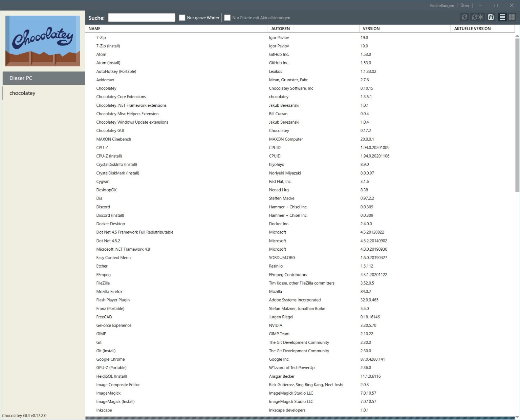Click the export packages (save) icon
Screen dimensions: 520x420
tap(491, 17)
